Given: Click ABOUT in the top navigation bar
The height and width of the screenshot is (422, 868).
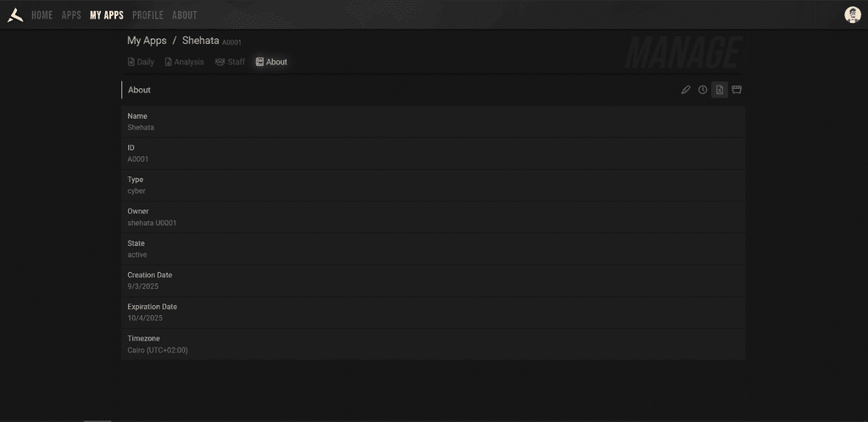Looking at the screenshot, I should coord(184,15).
